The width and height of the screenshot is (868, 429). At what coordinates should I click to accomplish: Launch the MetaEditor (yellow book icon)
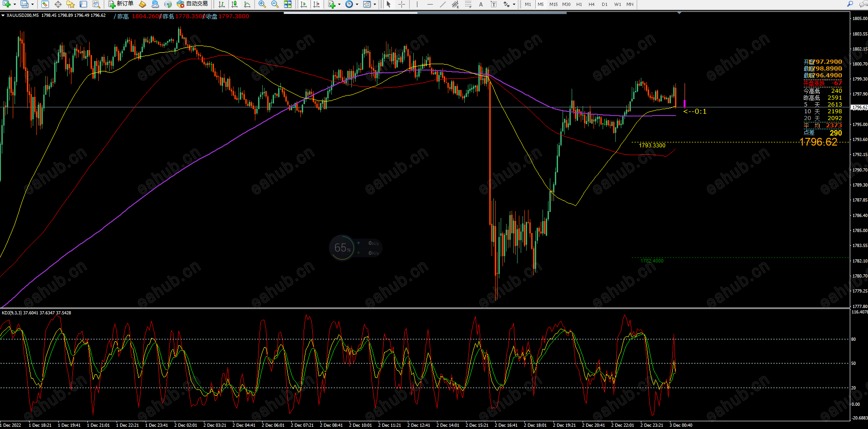pos(142,4)
